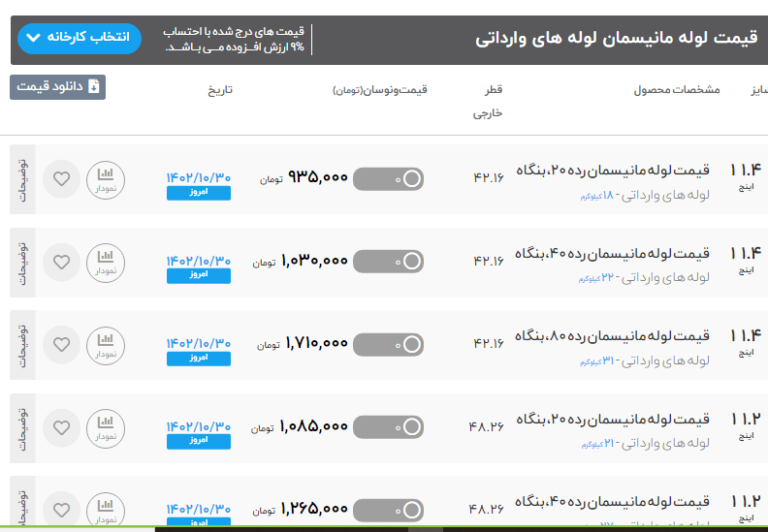
Task: Open chart icon for 1,085,000 toman row
Action: click(x=106, y=426)
